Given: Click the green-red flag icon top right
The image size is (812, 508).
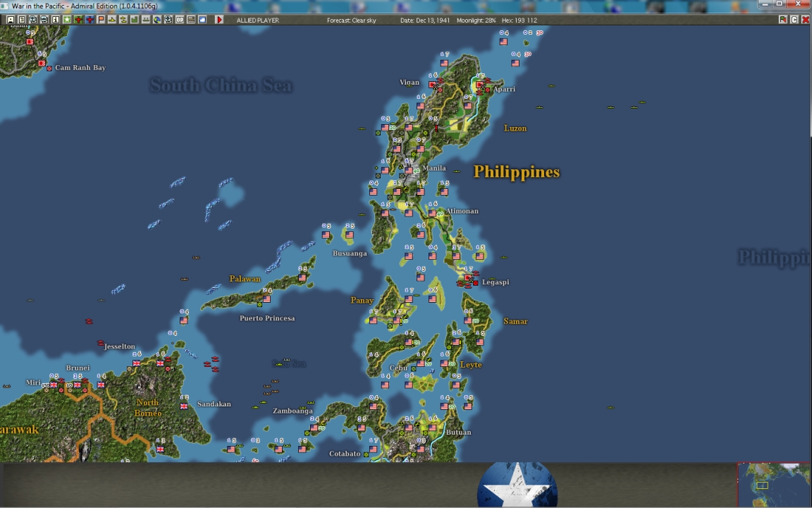Looking at the screenshot, I should 782,20.
